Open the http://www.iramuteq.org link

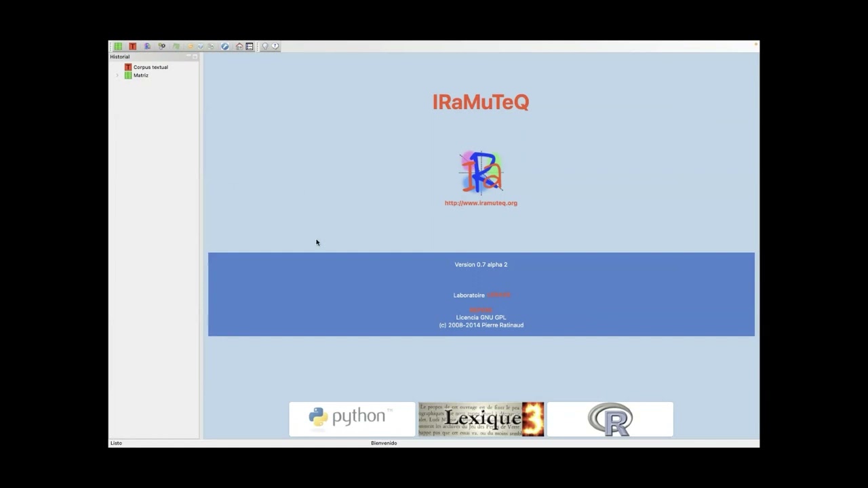[x=481, y=203]
